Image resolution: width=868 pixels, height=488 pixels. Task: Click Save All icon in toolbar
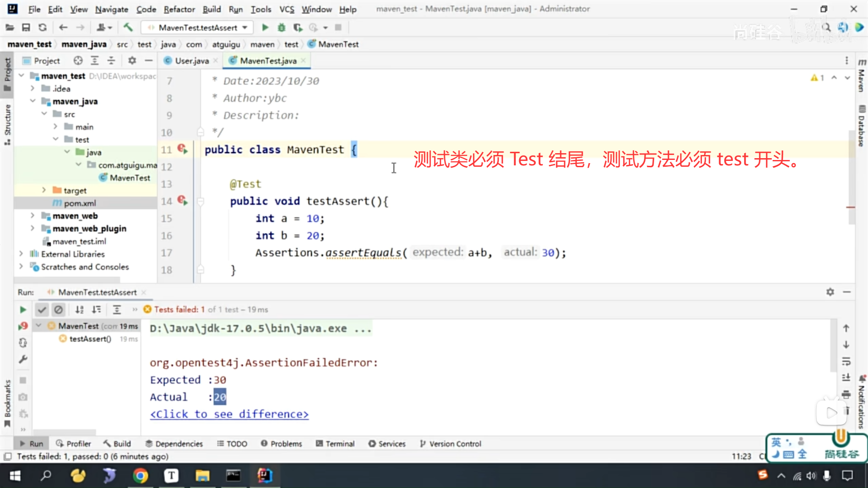[26, 28]
